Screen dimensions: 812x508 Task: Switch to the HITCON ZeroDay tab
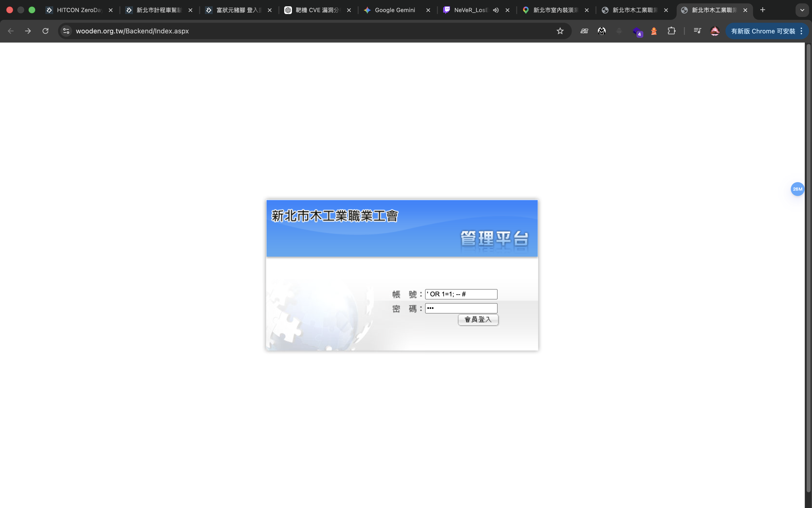79,10
